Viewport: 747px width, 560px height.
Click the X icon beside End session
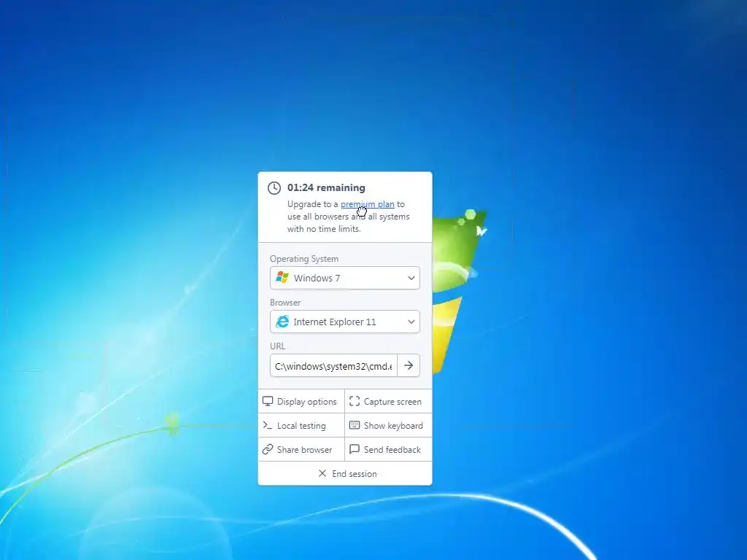(322, 473)
